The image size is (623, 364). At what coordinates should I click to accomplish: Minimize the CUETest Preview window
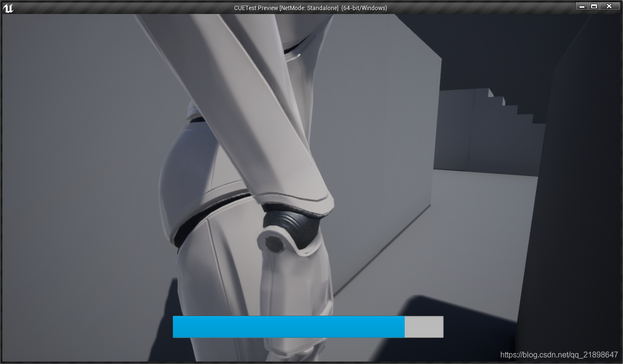click(582, 6)
